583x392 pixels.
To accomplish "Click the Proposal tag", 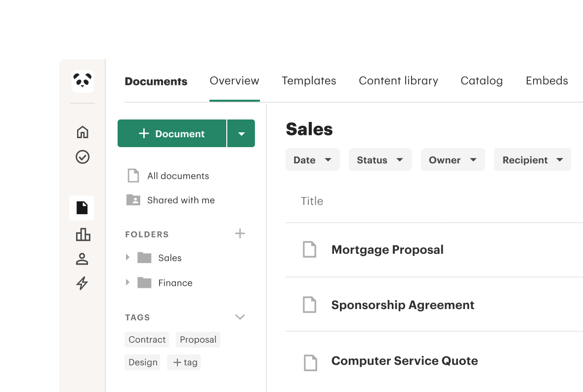I will coord(198,340).
